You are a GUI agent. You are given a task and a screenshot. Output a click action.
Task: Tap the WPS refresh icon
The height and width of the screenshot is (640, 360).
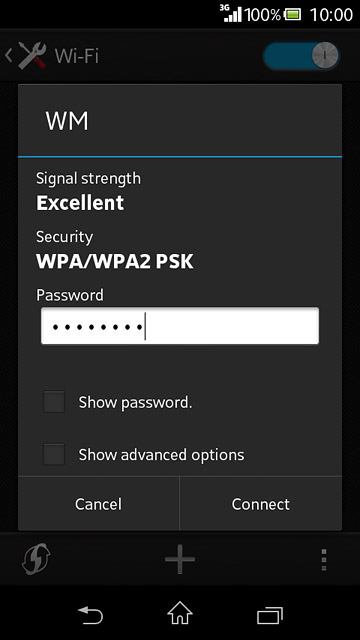36,559
